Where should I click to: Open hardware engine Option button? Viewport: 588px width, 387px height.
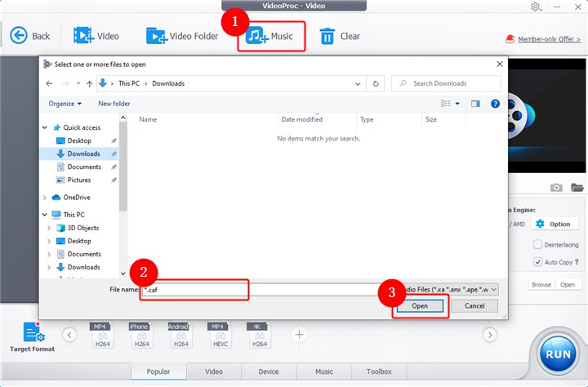point(554,224)
